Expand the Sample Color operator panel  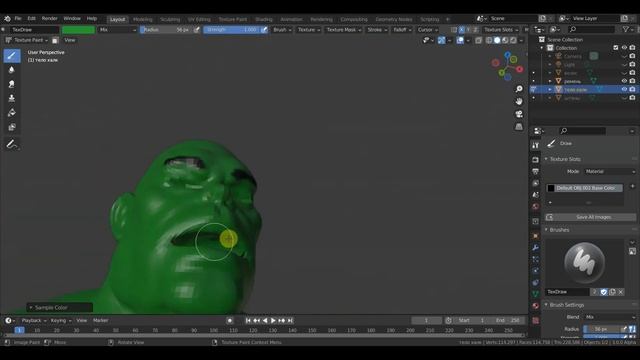(60, 307)
